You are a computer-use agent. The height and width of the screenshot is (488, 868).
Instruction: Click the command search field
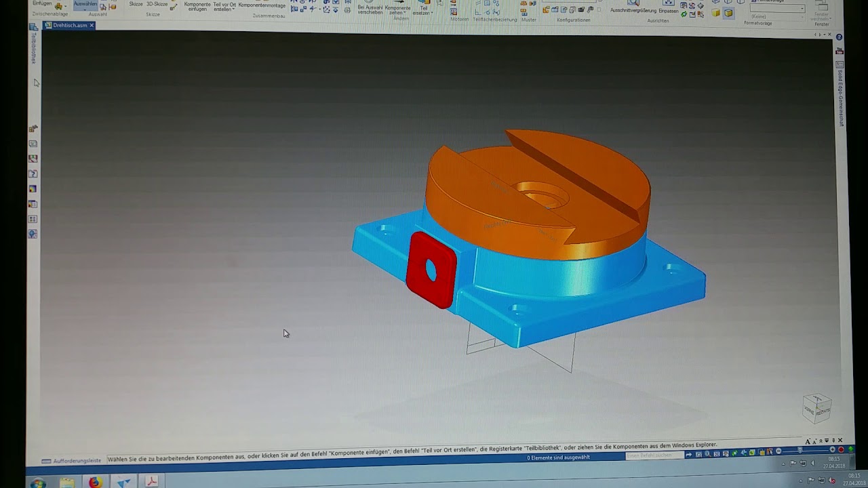click(654, 455)
